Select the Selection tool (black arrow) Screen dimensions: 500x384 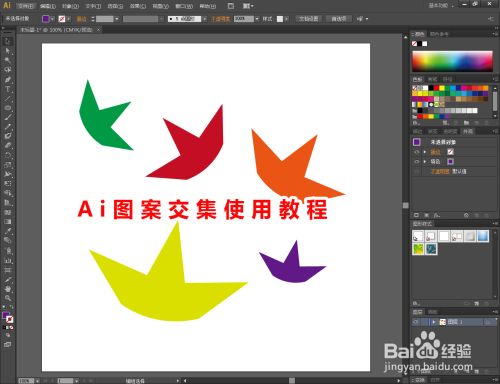tap(7, 41)
